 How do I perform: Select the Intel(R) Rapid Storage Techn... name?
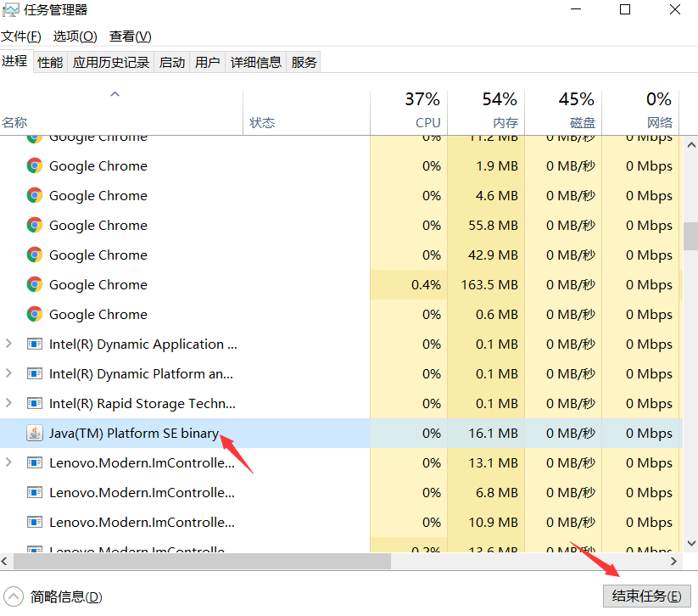point(142,404)
